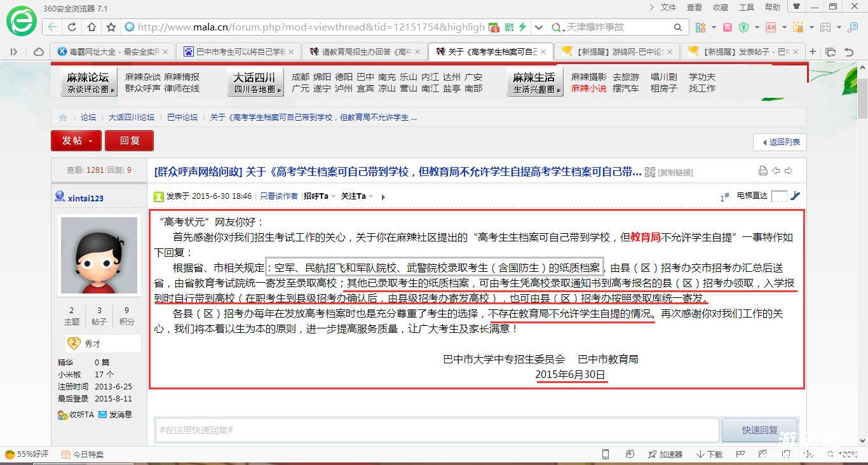
Task: Open the 关注Ta dropdown
Action: (x=357, y=196)
